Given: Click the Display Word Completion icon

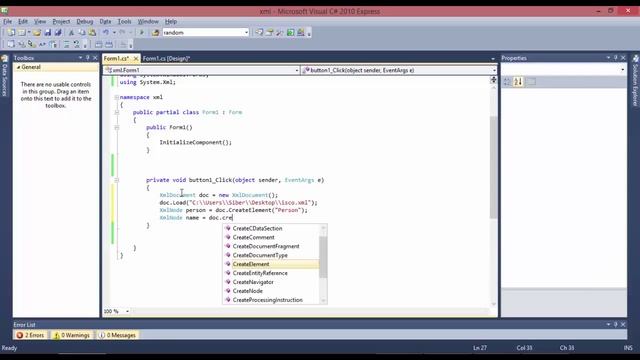Looking at the screenshot, I should click(x=42, y=44).
